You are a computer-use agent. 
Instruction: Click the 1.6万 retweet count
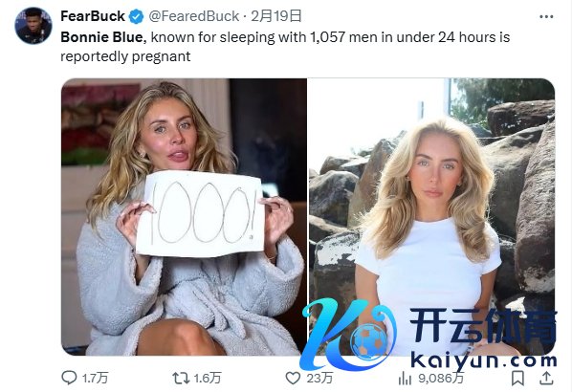pyautogui.click(x=208, y=379)
